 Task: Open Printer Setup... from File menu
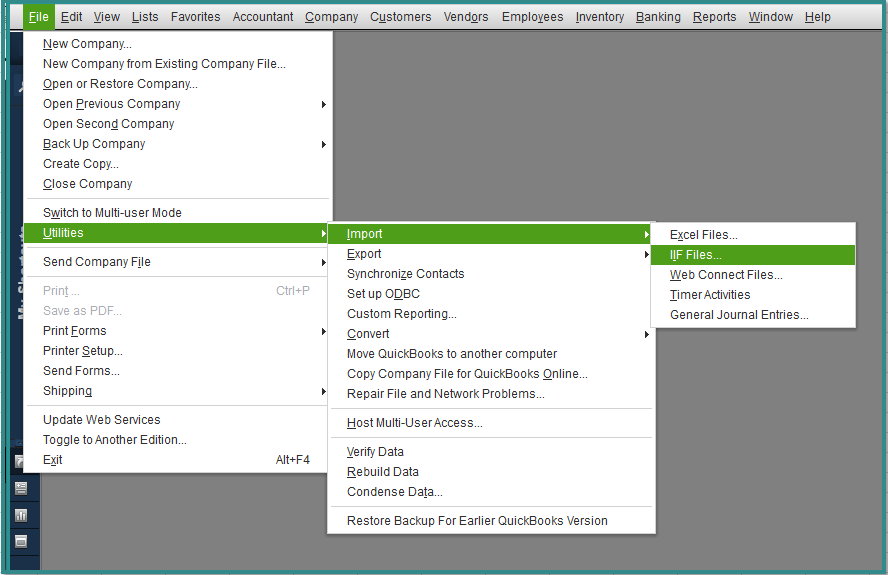(x=83, y=351)
